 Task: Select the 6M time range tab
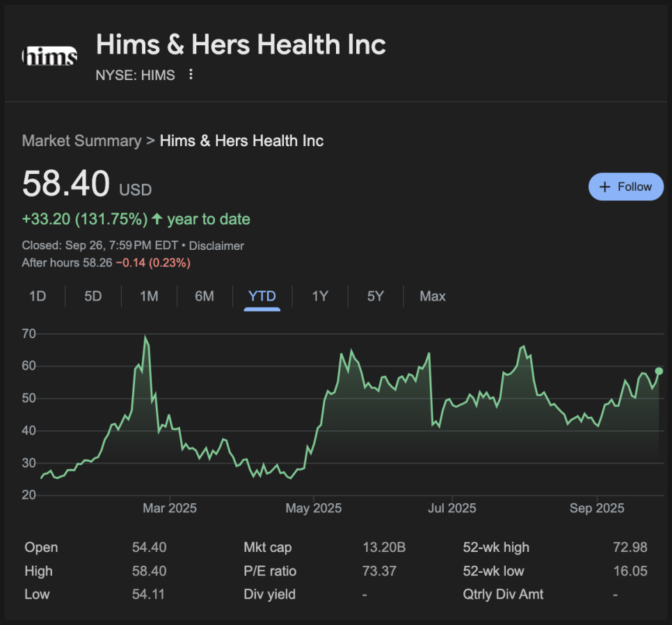pyautogui.click(x=205, y=296)
